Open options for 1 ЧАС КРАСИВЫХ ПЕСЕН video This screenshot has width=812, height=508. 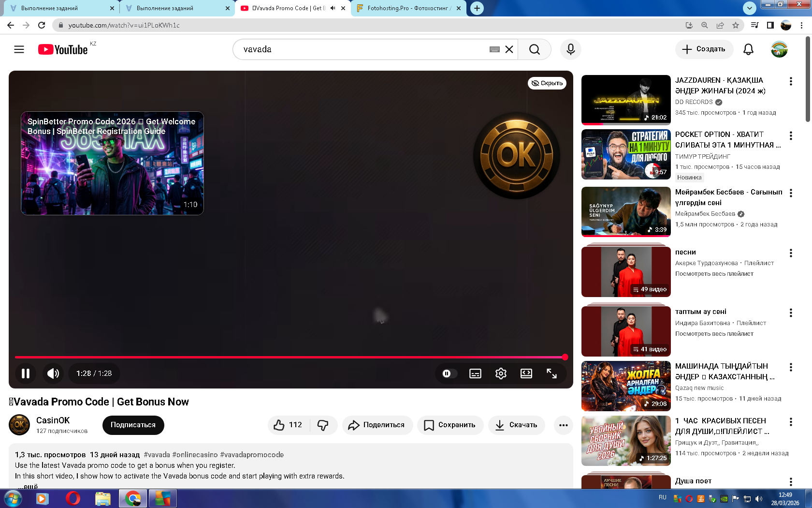[x=791, y=422]
